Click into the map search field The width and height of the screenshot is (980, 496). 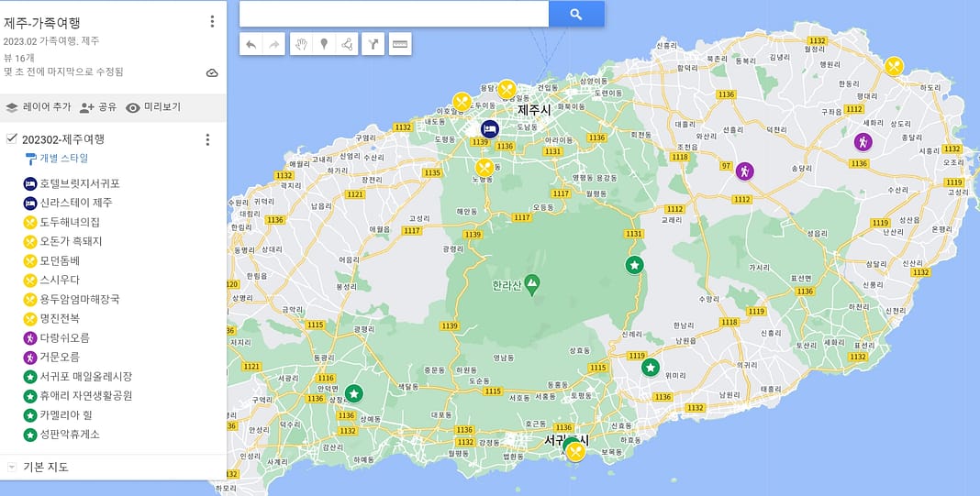pyautogui.click(x=394, y=14)
